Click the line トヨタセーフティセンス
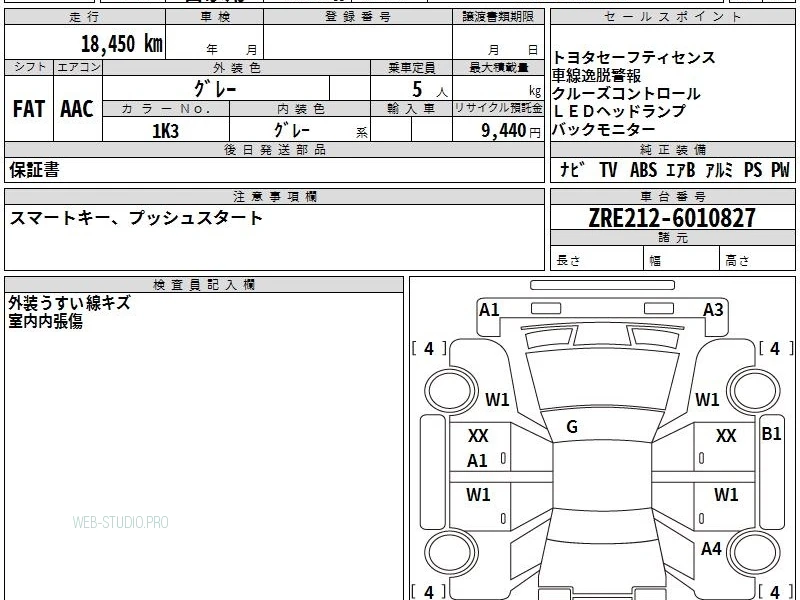This screenshot has width=800, height=600. (x=634, y=57)
